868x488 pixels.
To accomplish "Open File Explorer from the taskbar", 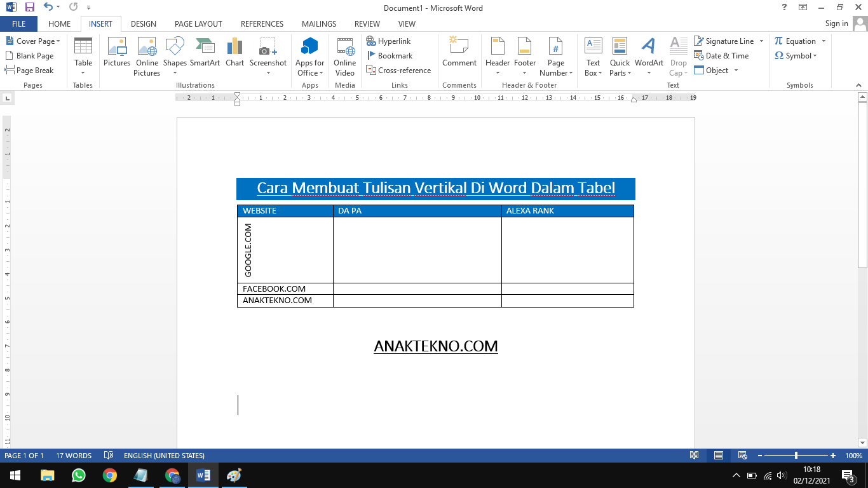I will [x=47, y=475].
